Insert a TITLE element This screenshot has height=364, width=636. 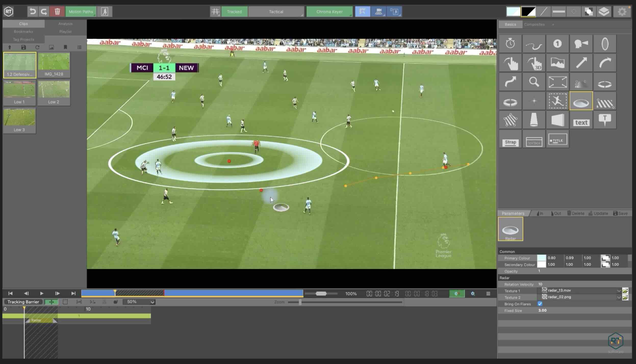point(557,140)
